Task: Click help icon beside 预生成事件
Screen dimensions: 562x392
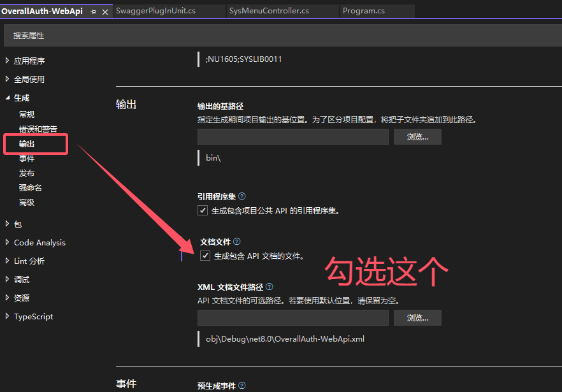Action: (241, 386)
